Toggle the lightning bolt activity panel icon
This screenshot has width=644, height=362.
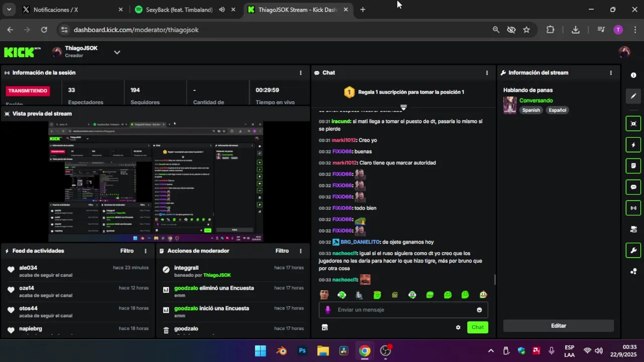(x=633, y=145)
